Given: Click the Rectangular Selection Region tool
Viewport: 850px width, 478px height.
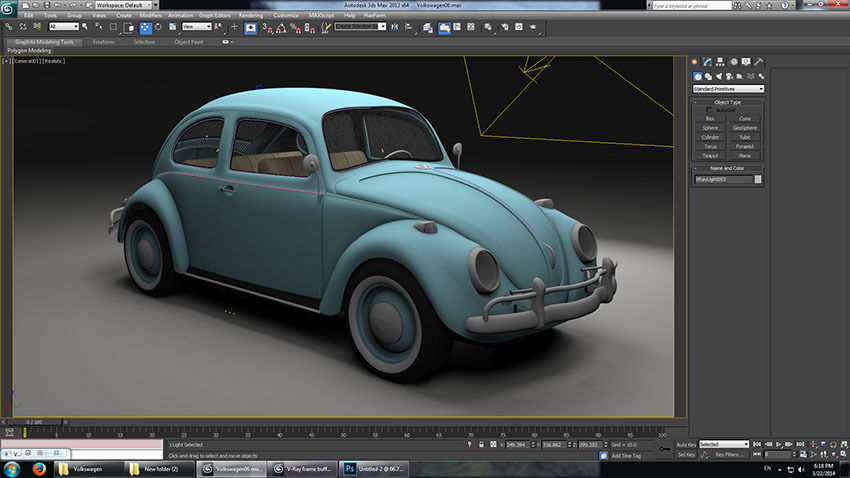Looking at the screenshot, I should [x=113, y=27].
